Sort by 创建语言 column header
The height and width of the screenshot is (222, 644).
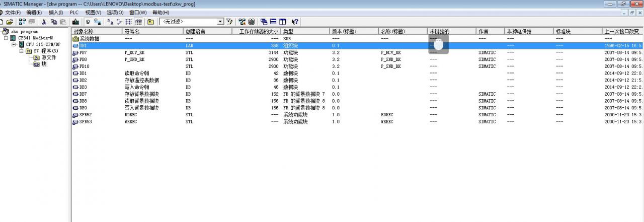pos(207,31)
